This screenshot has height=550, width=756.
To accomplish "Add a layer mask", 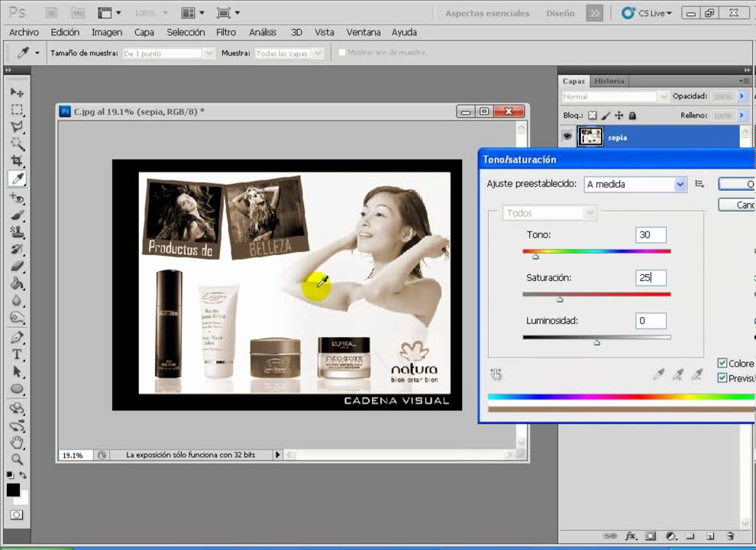I will [651, 536].
